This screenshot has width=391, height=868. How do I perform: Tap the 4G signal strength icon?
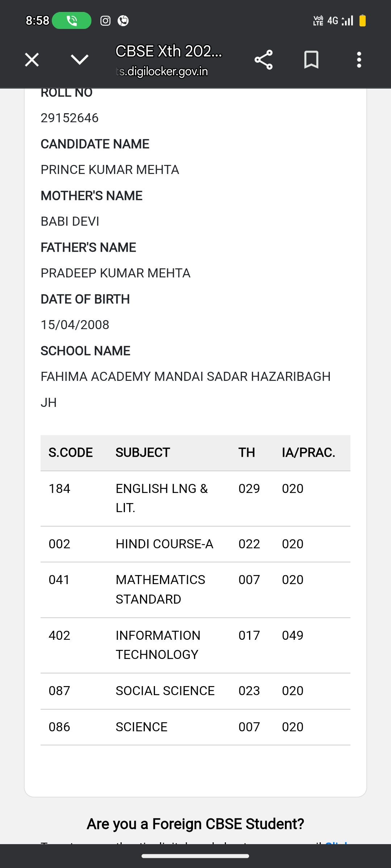[340, 21]
